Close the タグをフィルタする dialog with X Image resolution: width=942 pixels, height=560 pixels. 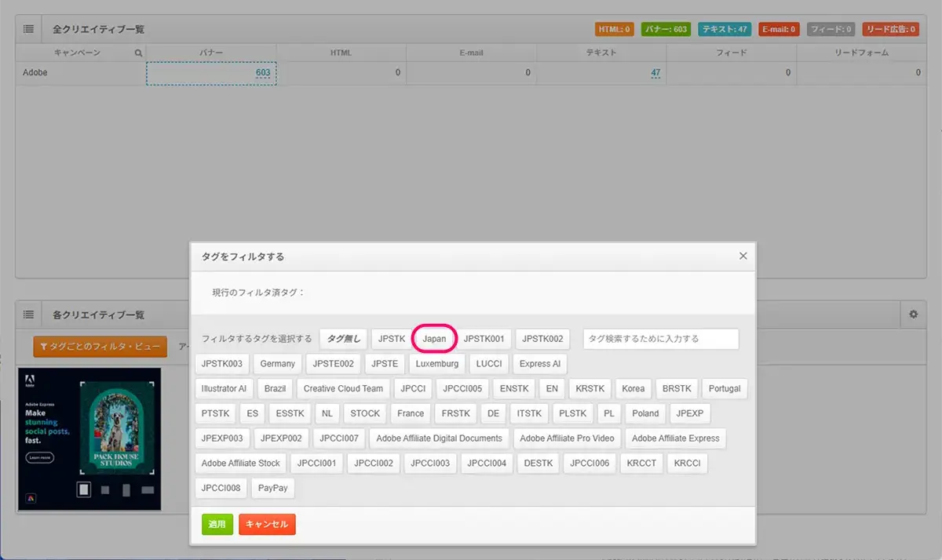pyautogui.click(x=743, y=256)
